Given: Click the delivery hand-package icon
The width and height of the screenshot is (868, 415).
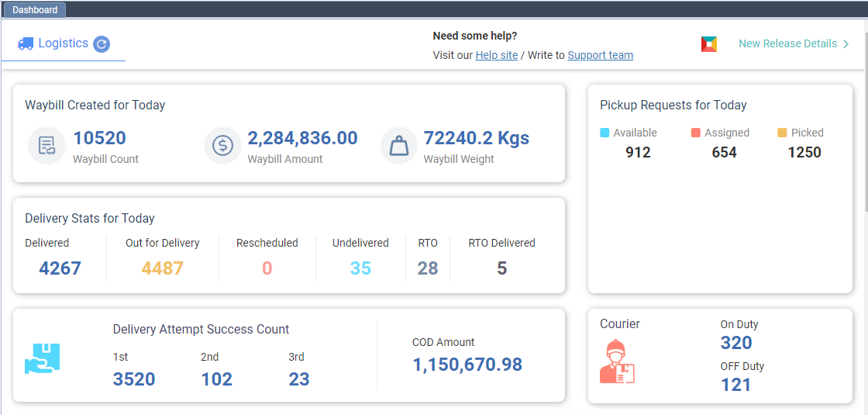Looking at the screenshot, I should click(x=42, y=359).
